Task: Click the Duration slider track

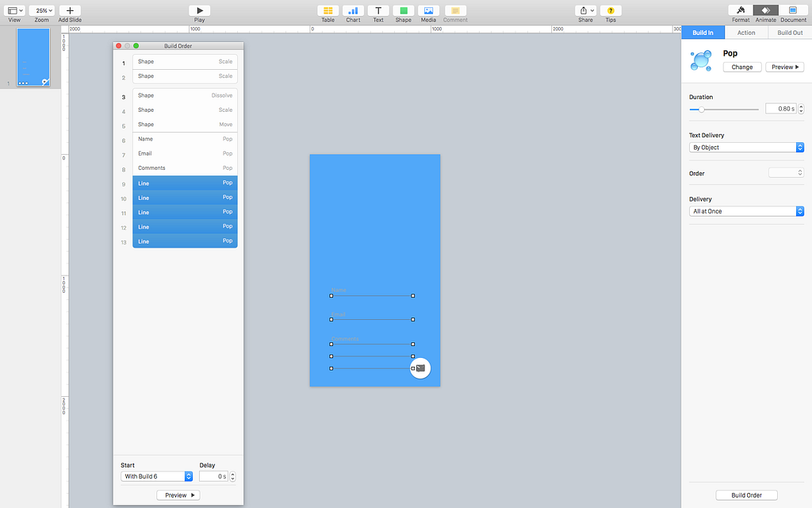Action: 724,110
